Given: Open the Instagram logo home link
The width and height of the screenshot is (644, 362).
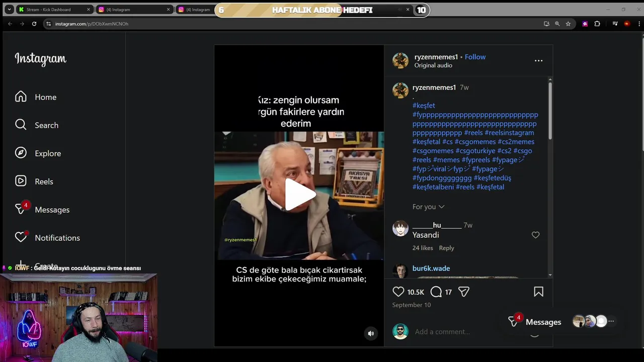Looking at the screenshot, I should click(40, 59).
